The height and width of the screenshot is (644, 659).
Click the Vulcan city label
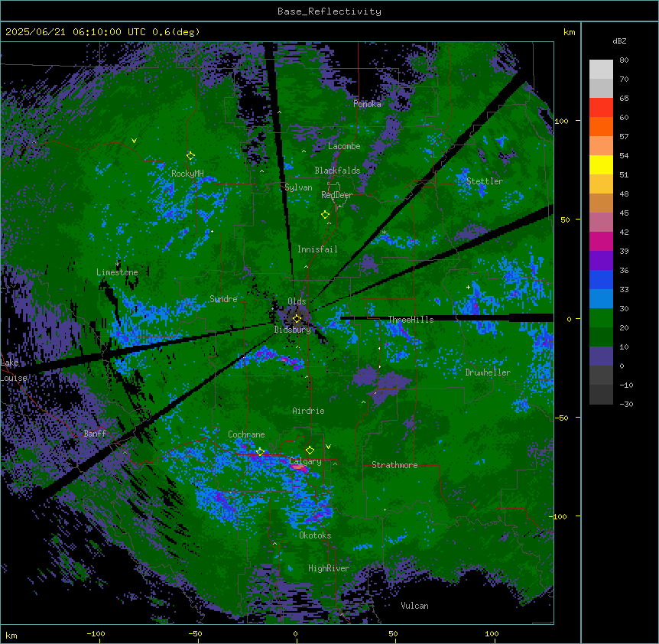tap(414, 606)
